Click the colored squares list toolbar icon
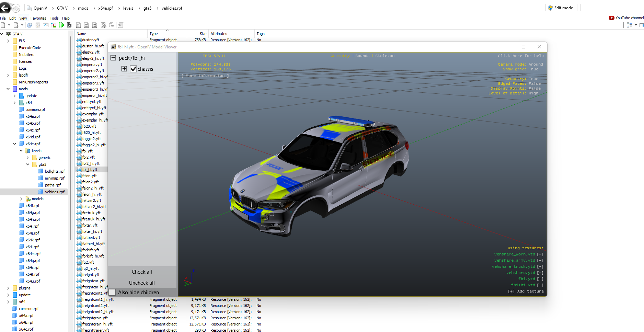The width and height of the screenshot is (644, 332). [x=54, y=25]
